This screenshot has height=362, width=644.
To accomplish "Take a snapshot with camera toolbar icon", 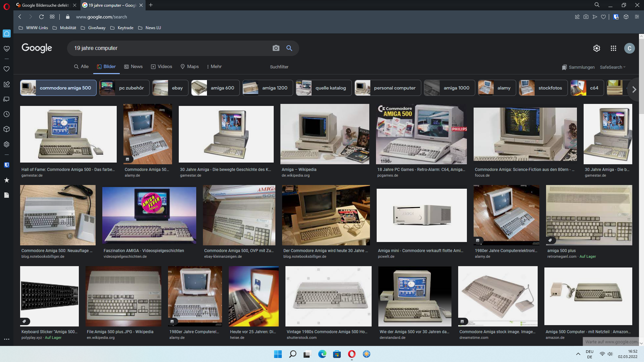I will [586, 17].
